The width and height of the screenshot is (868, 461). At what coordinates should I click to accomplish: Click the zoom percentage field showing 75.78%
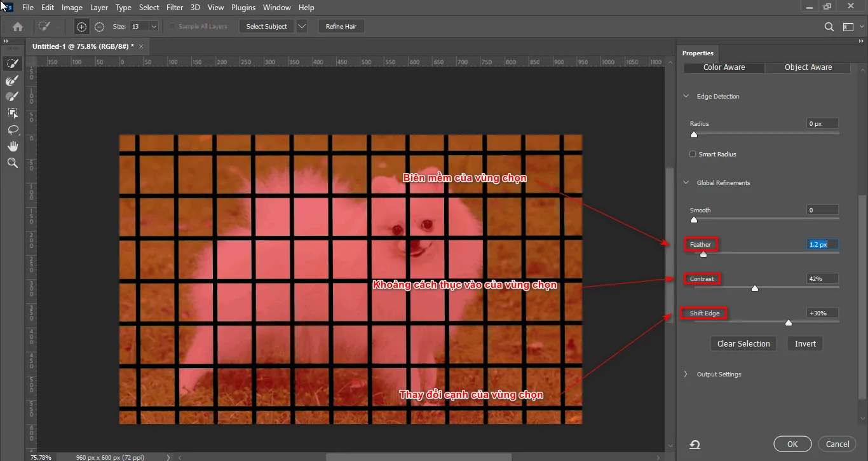click(x=40, y=457)
